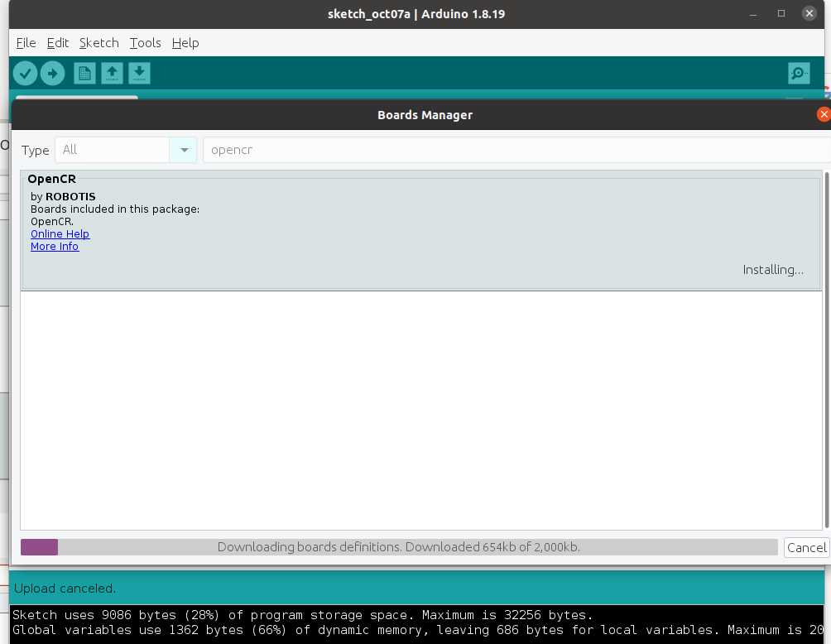Cancel the boards definitions download

807,547
